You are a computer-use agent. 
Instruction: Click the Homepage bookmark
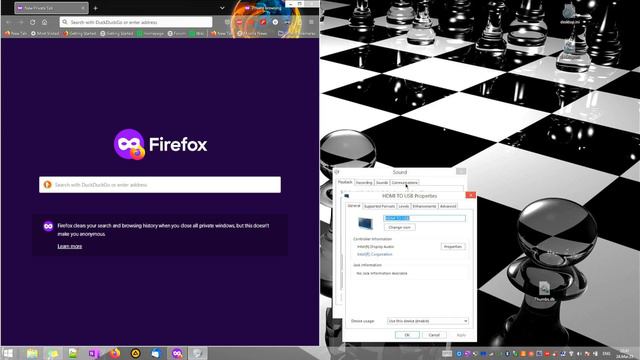click(x=150, y=33)
